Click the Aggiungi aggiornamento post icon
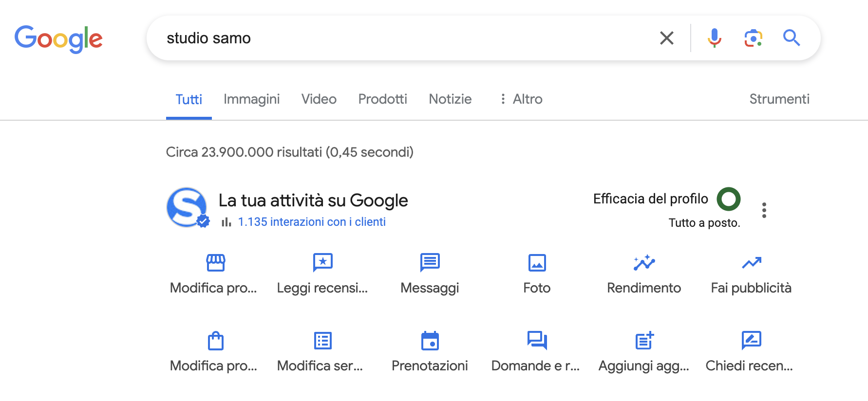This screenshot has width=868, height=401. [644, 340]
